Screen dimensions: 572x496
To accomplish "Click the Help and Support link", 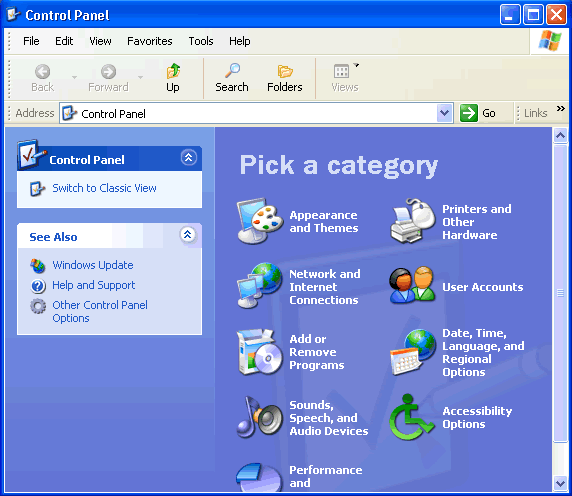I will [94, 285].
